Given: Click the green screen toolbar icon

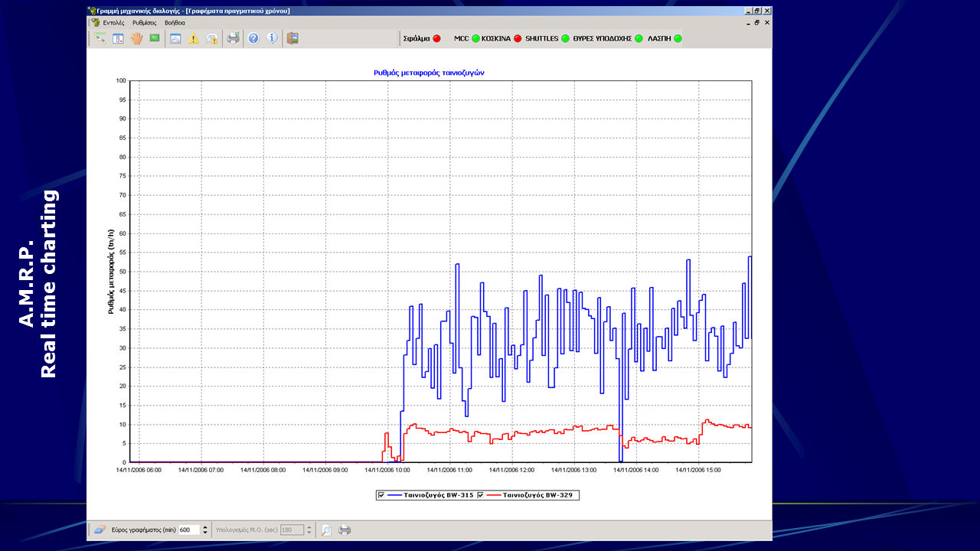Looking at the screenshot, I should point(155,38).
